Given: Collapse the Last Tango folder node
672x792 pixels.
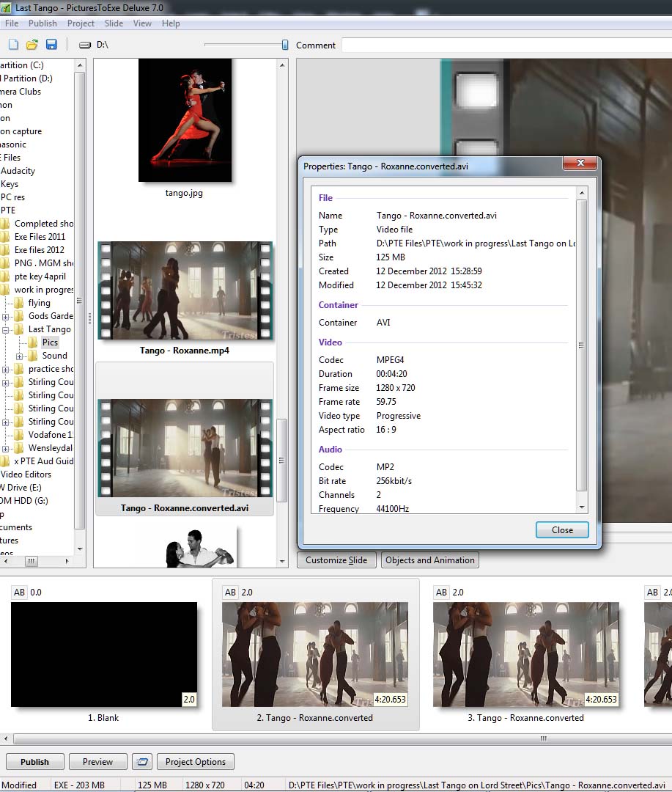Looking at the screenshot, I should pyautogui.click(x=6, y=330).
